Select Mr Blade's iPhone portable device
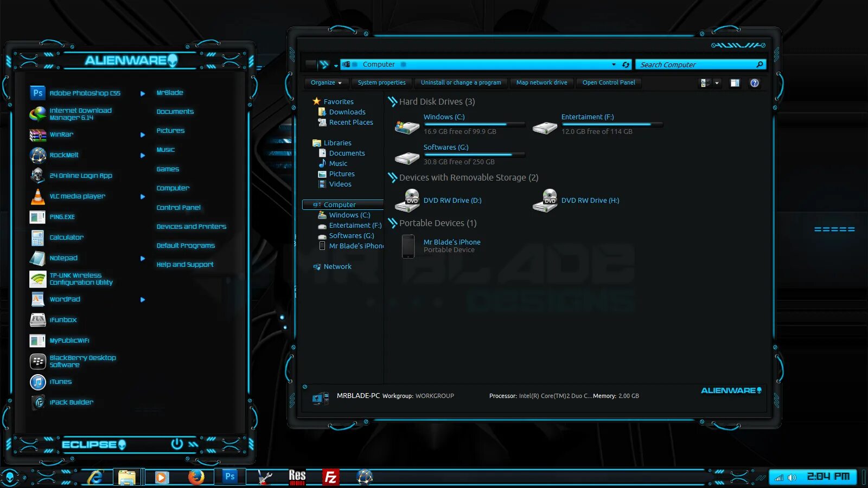The height and width of the screenshot is (488, 868). coord(441,246)
